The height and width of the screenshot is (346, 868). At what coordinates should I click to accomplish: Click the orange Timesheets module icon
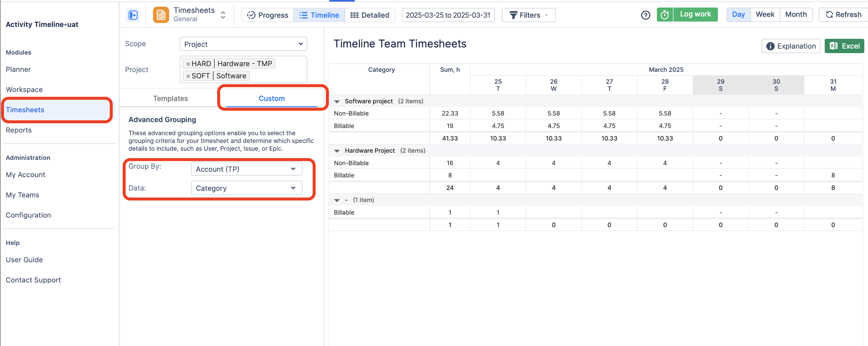click(x=161, y=15)
